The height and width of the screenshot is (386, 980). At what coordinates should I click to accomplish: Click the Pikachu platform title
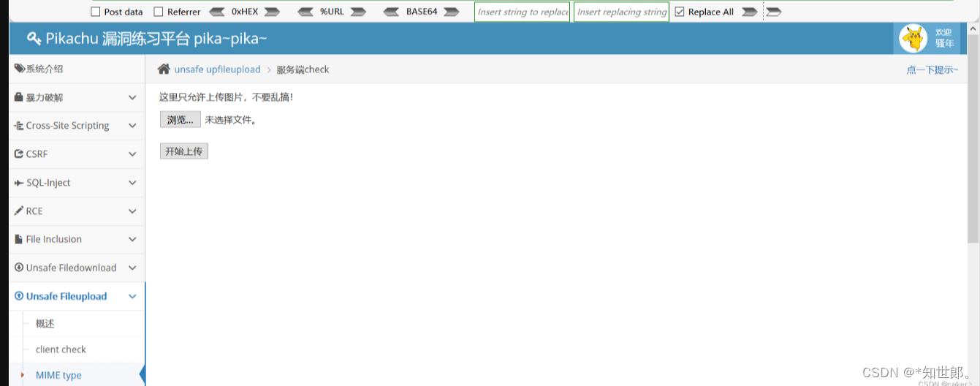(x=156, y=39)
